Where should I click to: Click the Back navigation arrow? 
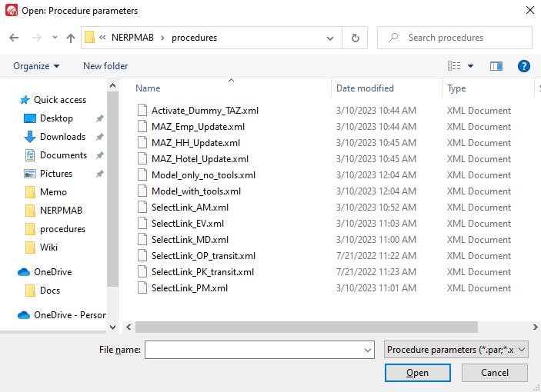click(x=14, y=38)
